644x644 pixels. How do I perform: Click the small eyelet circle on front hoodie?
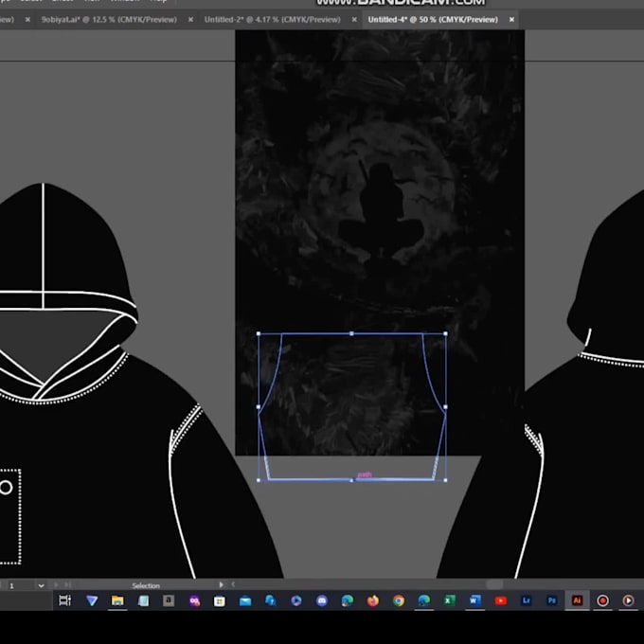6,488
